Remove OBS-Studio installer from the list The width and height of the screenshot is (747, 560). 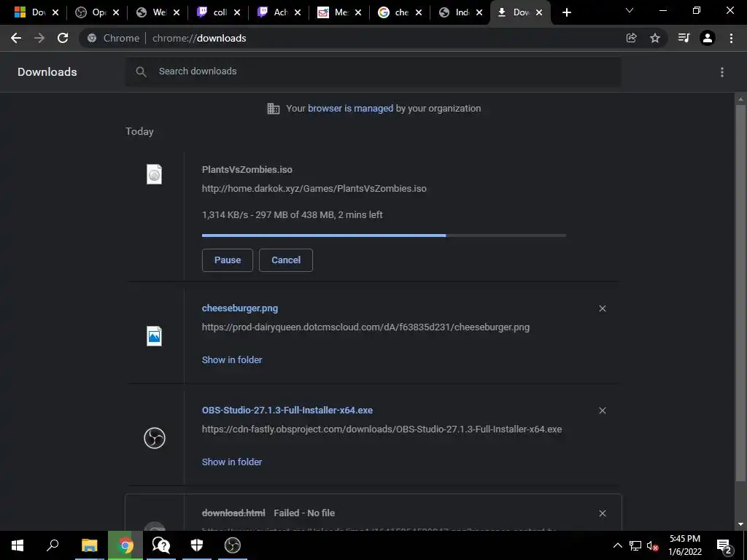click(602, 411)
